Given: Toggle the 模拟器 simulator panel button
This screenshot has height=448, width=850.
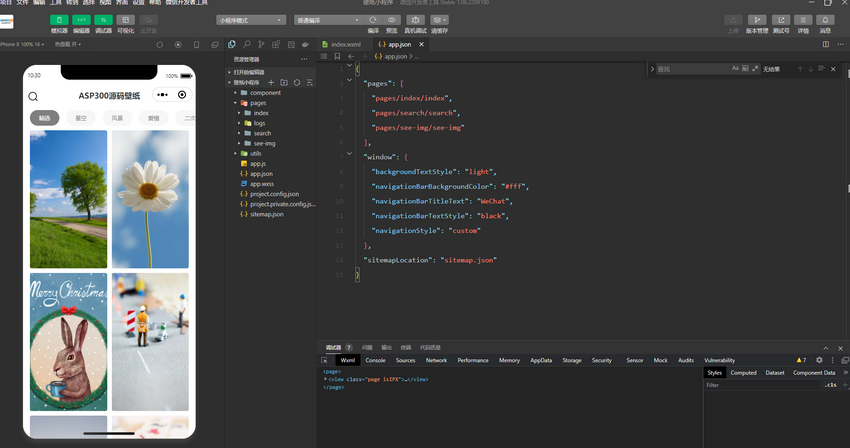Looking at the screenshot, I should (x=59, y=20).
